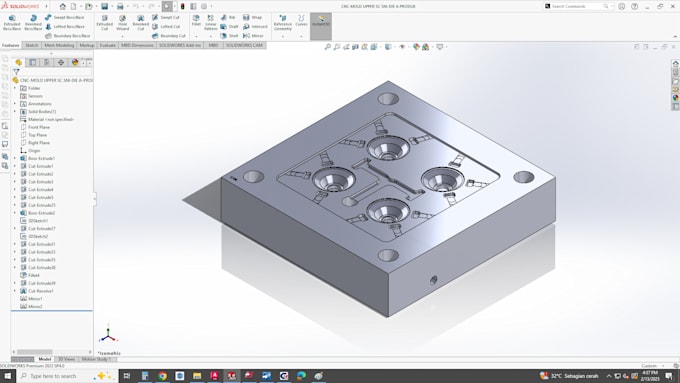Expand the Cut-Revolve1 feature
The height and width of the screenshot is (383, 680).
pos(15,291)
